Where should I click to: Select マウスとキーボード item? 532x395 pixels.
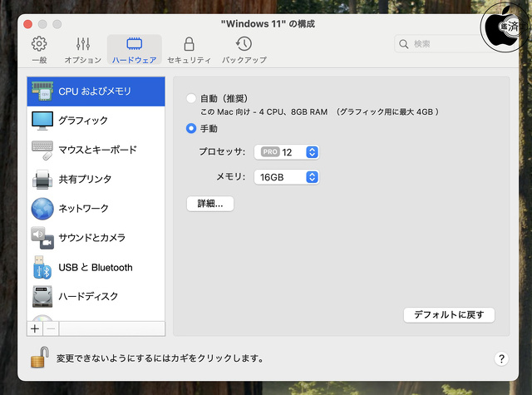click(x=96, y=150)
